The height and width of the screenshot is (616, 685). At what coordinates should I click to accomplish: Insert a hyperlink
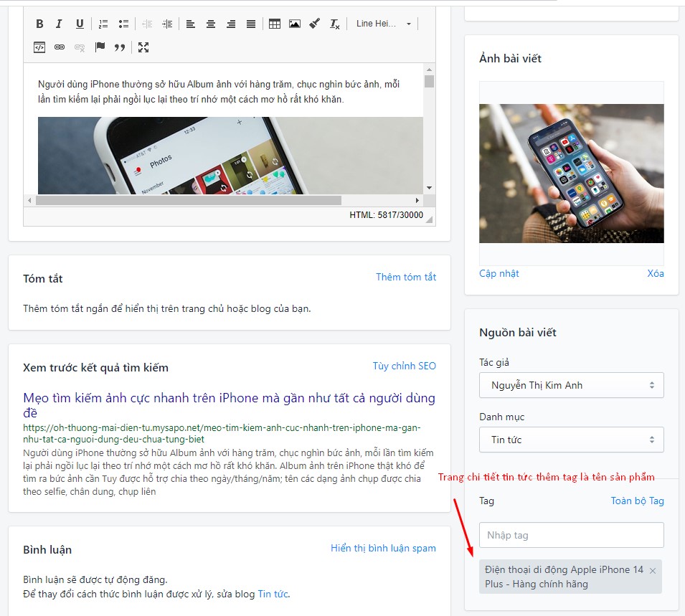tap(60, 47)
